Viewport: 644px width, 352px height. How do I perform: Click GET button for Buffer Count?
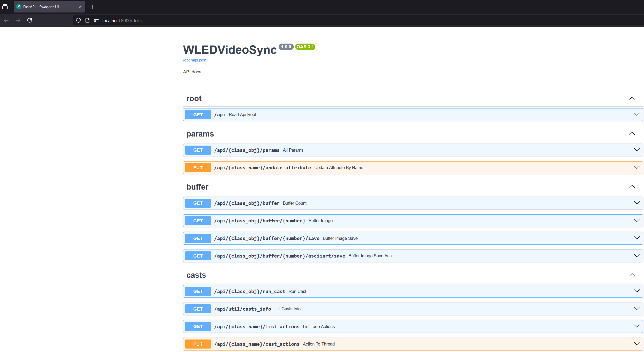[x=198, y=203]
